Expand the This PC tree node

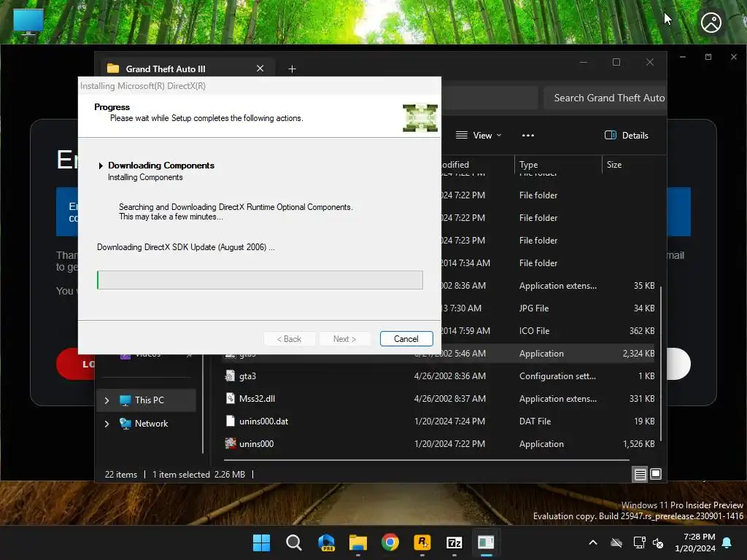pos(107,400)
